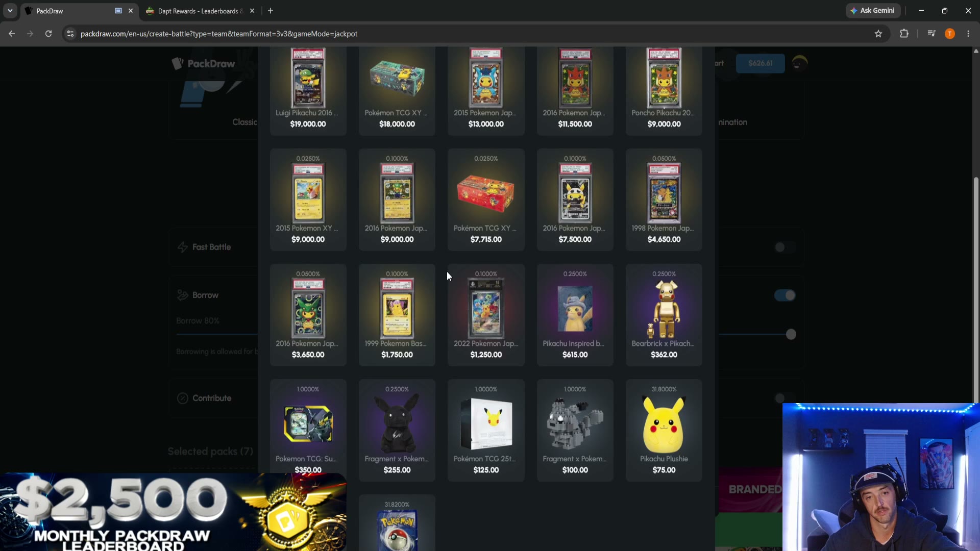Close the Dapt Rewards tab
Image resolution: width=980 pixels, height=551 pixels.
[252, 11]
